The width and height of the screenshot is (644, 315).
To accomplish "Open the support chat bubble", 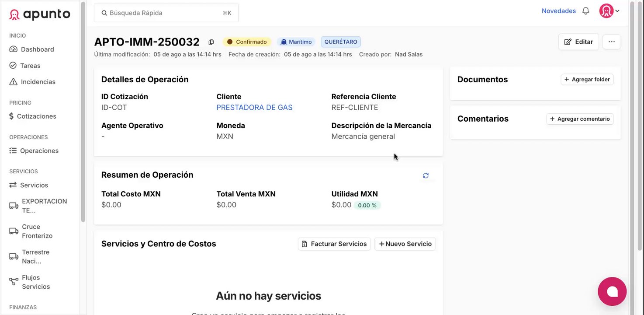I will (612, 291).
